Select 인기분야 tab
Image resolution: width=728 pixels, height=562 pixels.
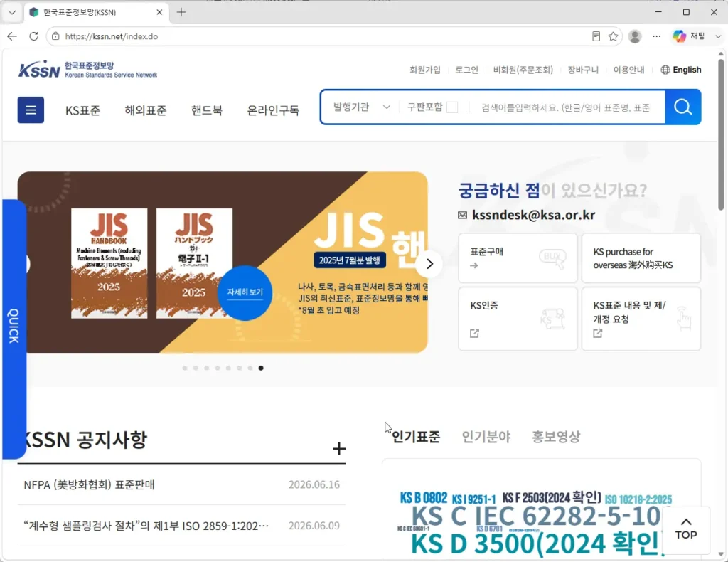click(x=486, y=437)
